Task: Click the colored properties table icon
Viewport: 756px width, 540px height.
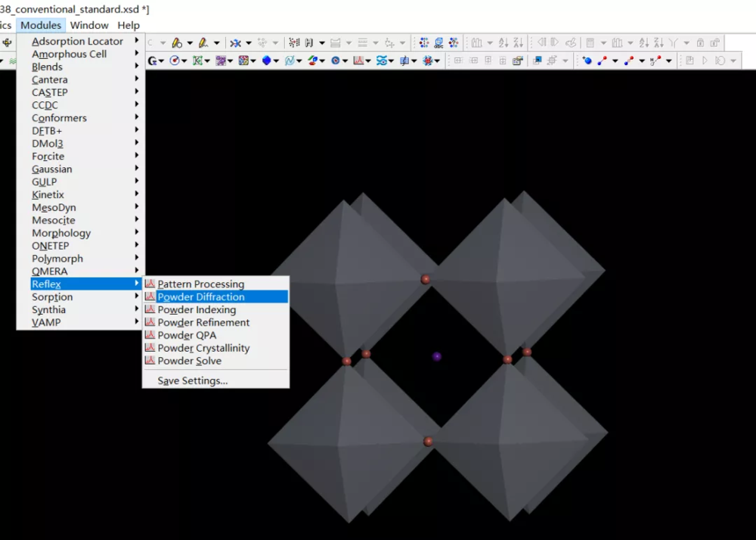Action: (x=518, y=61)
